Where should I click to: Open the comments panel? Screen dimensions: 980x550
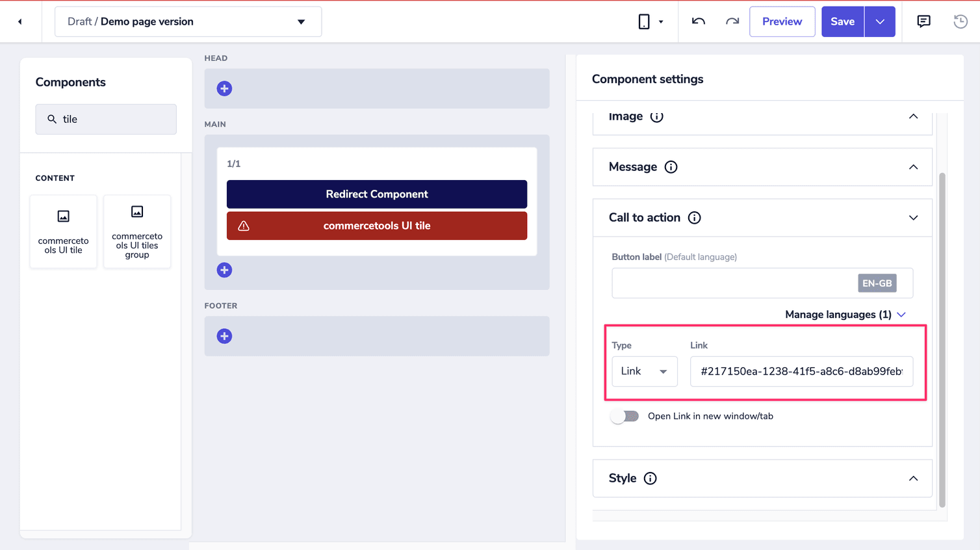[x=923, y=21]
